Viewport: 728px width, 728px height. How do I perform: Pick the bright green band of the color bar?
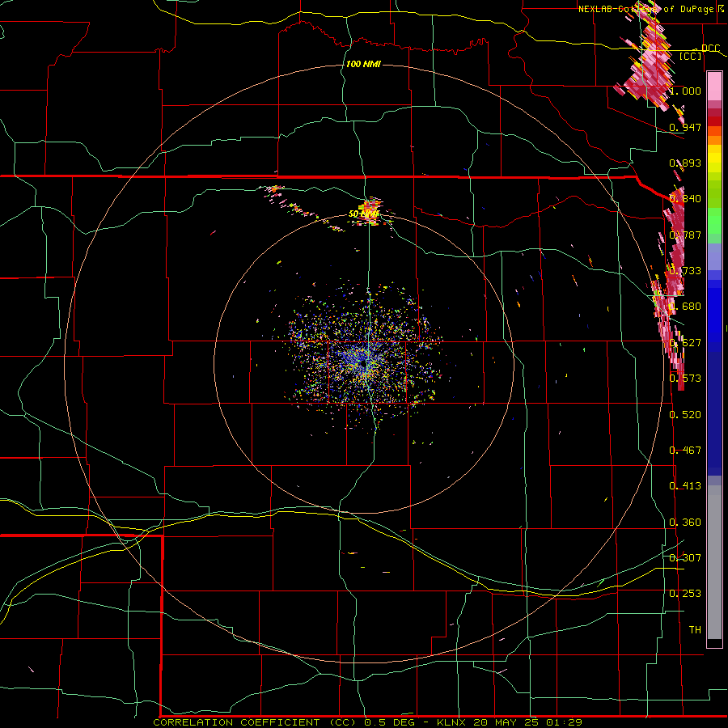714,221
